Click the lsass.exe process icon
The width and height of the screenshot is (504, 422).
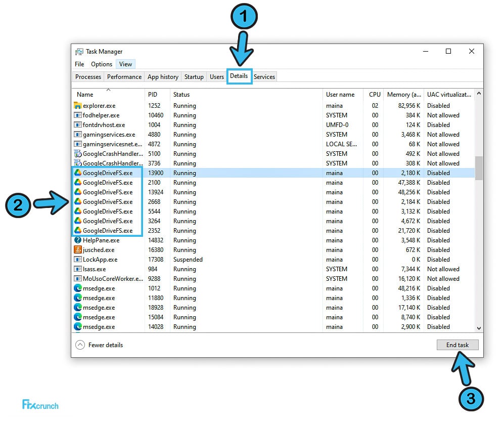(x=78, y=269)
